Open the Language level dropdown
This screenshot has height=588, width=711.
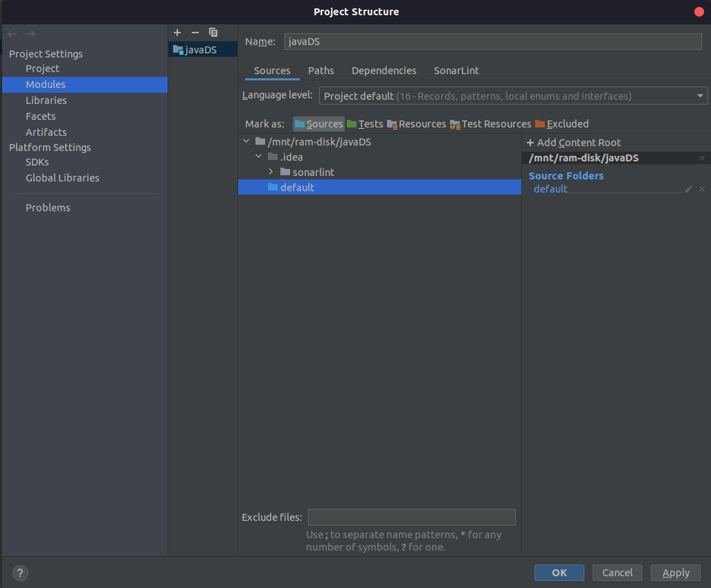(x=513, y=96)
